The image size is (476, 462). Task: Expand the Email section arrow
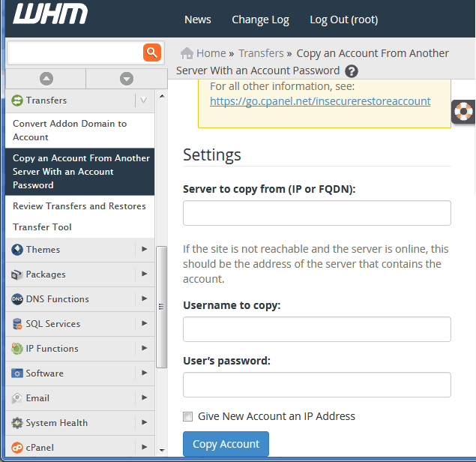(x=145, y=397)
